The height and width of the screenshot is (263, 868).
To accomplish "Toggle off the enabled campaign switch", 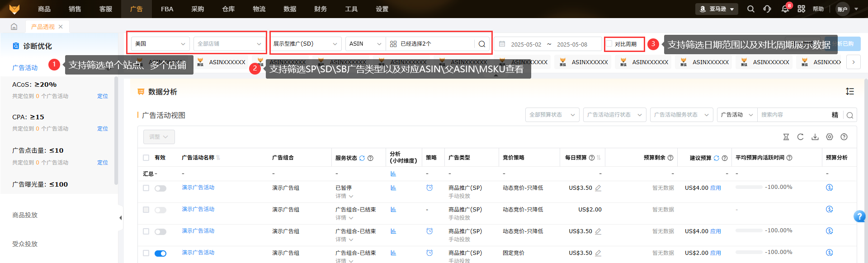I will (160, 254).
